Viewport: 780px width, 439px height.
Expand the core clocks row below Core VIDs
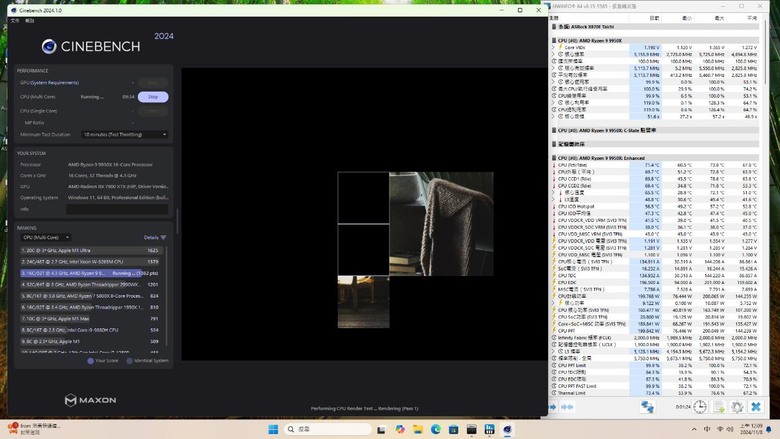coord(553,55)
